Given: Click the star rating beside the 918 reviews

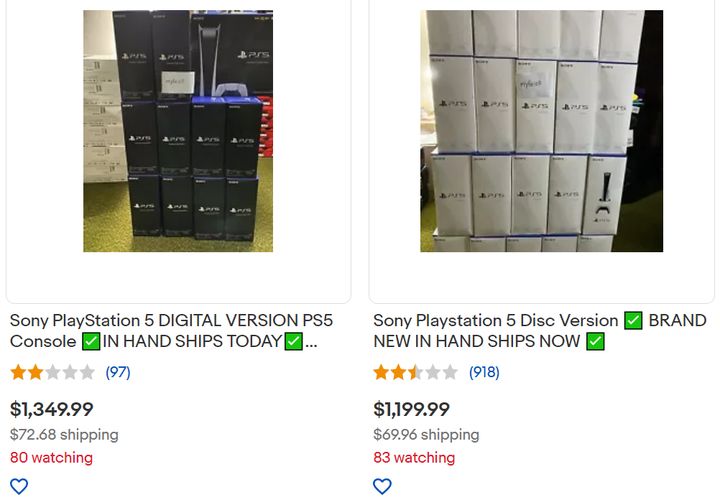Looking at the screenshot, I should click(415, 373).
